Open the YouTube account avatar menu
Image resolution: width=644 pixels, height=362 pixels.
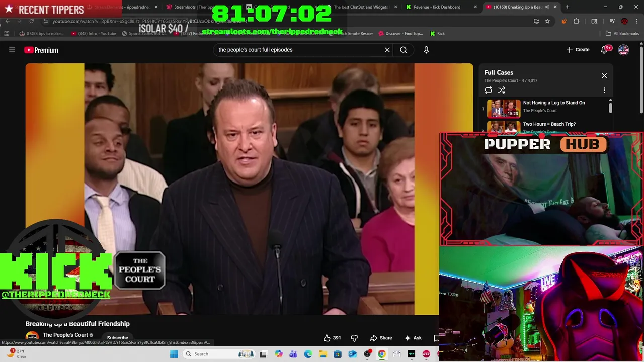(623, 50)
